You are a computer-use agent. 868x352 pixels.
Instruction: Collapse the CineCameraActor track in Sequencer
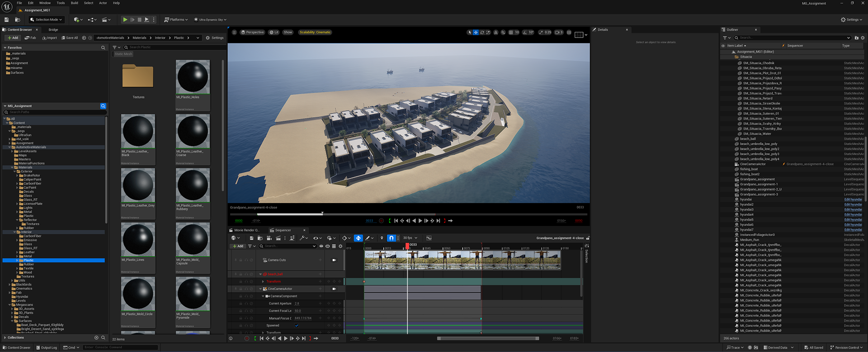[x=260, y=289]
